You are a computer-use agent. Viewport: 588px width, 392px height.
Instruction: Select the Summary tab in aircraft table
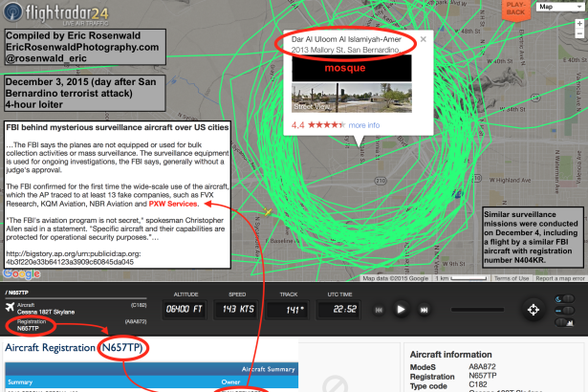[x=20, y=382]
